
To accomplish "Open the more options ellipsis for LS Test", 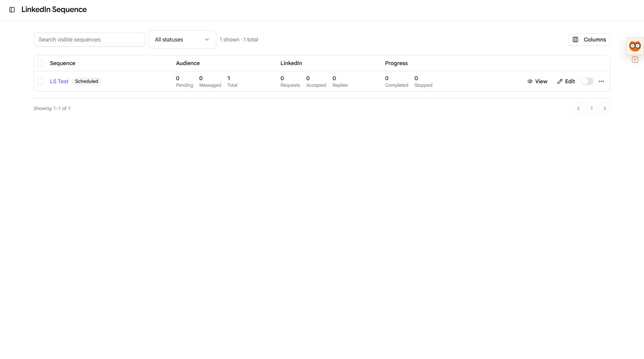I will 601,81.
